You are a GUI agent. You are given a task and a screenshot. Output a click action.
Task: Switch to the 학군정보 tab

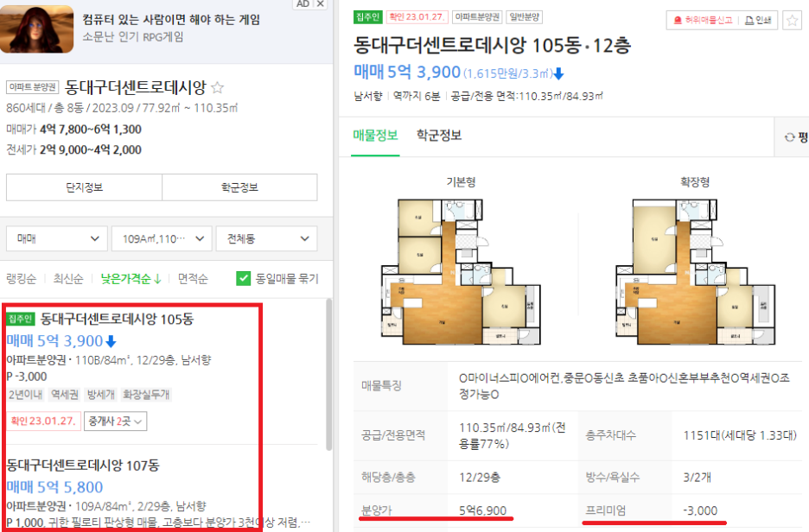[x=439, y=136]
